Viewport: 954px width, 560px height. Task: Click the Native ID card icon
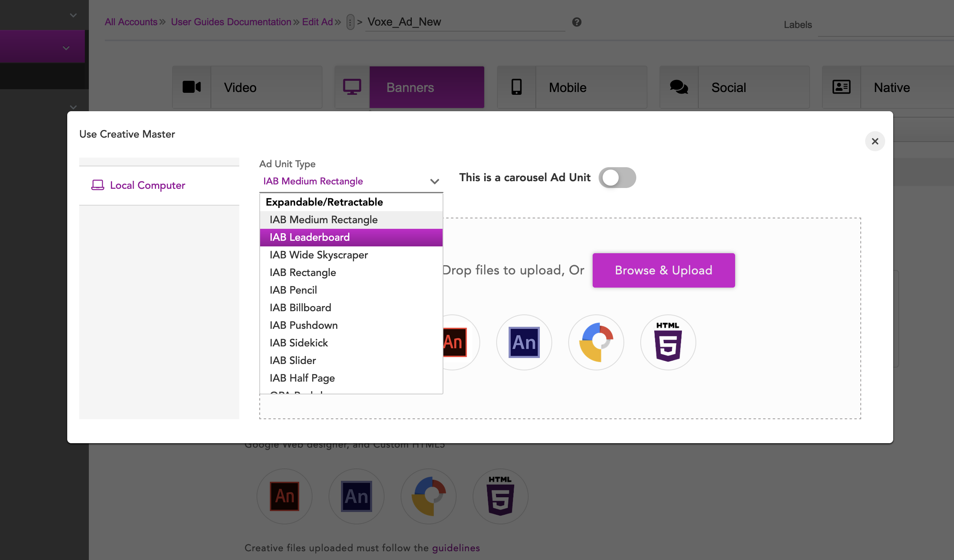pos(841,87)
